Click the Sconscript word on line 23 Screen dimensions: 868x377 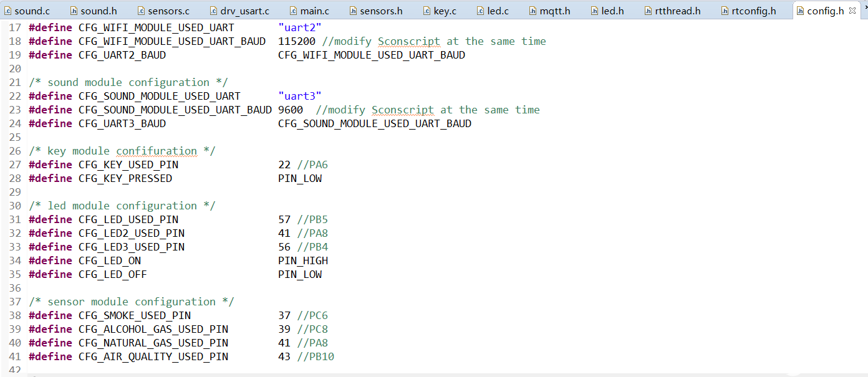tap(403, 110)
